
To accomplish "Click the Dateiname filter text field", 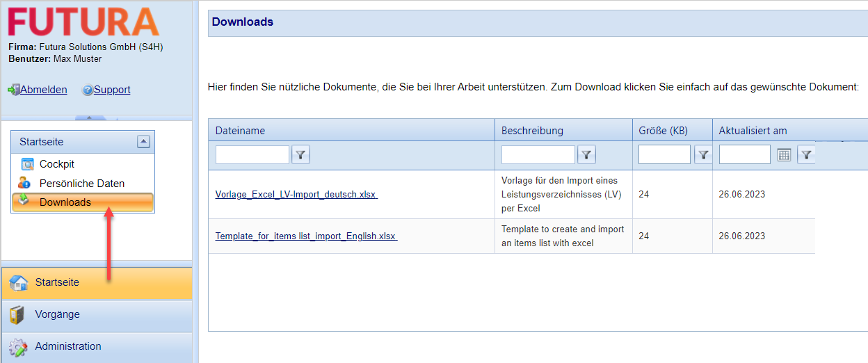I will pos(252,155).
